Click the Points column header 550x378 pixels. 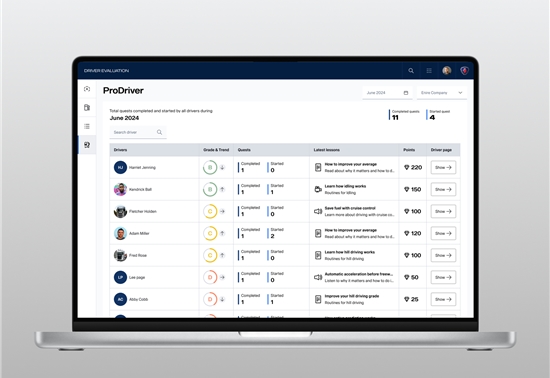(409, 150)
